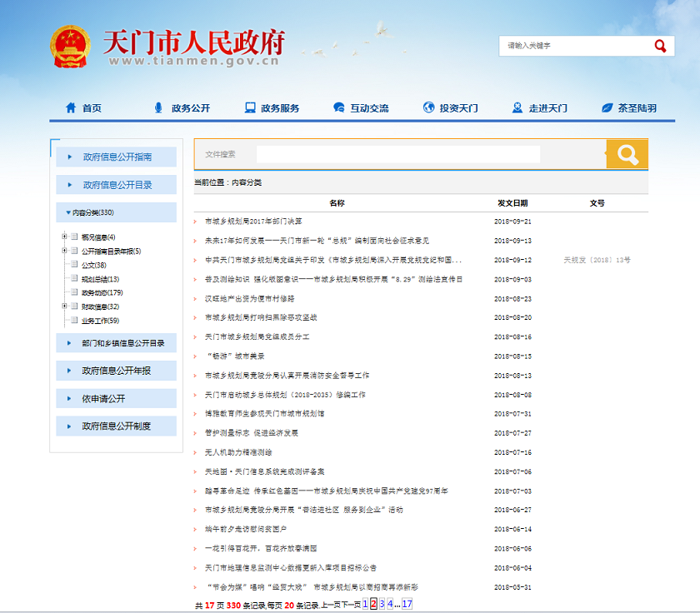Go to page 3 of results
This screenshot has width=700, height=613.
382,604
